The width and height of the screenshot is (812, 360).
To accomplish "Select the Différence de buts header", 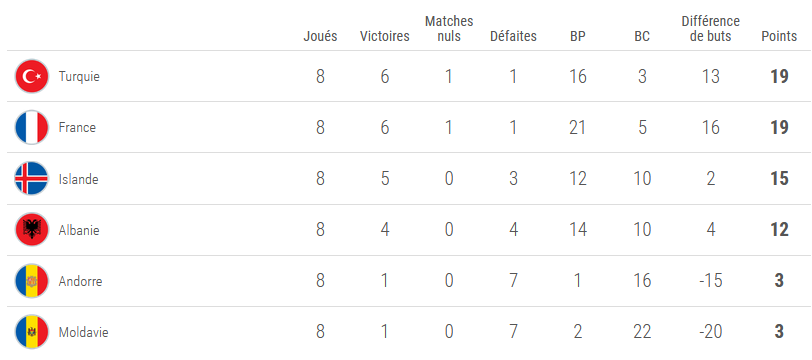I will [x=710, y=28].
